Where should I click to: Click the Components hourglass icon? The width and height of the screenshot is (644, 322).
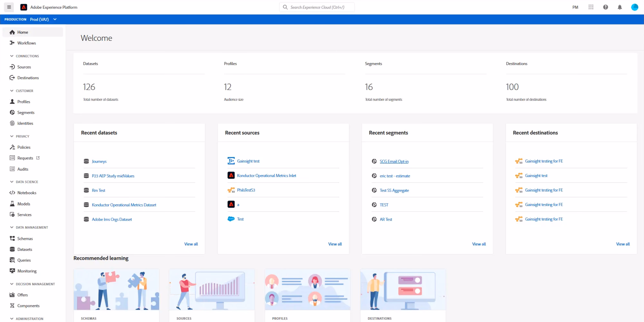12,305
